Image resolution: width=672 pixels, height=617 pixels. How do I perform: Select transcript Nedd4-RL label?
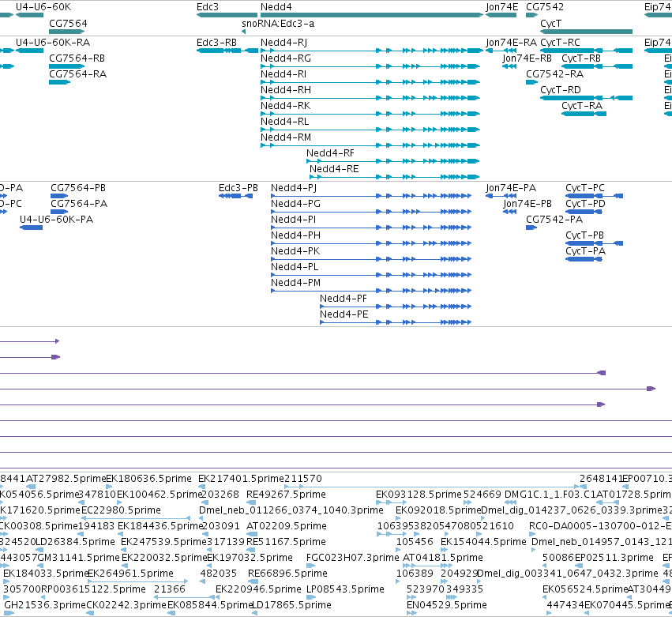click(284, 122)
